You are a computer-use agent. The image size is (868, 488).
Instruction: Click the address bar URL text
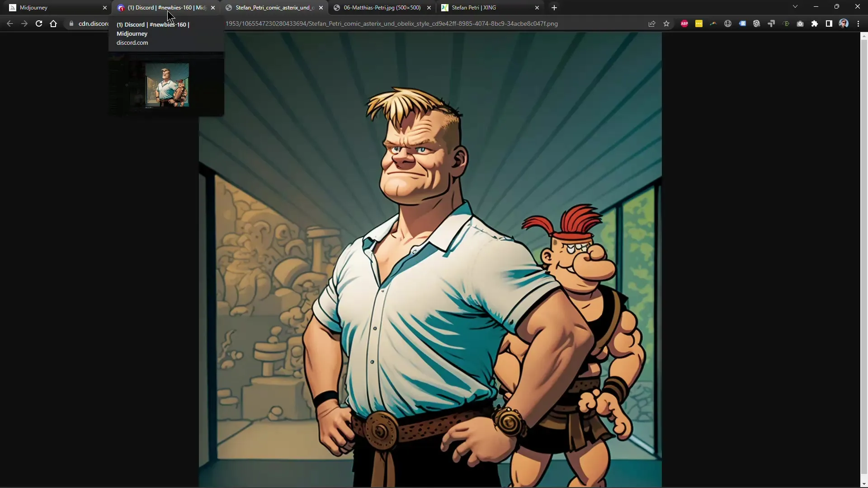392,23
